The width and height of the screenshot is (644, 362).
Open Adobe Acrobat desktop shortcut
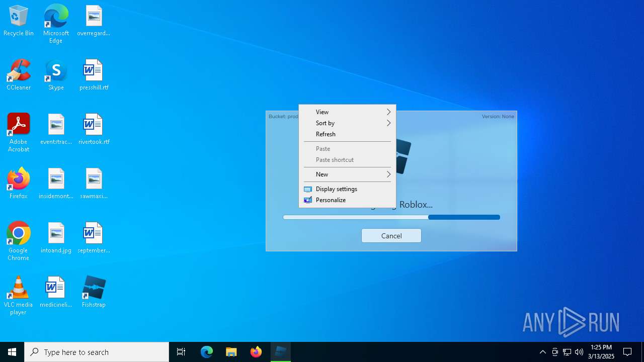(x=19, y=133)
